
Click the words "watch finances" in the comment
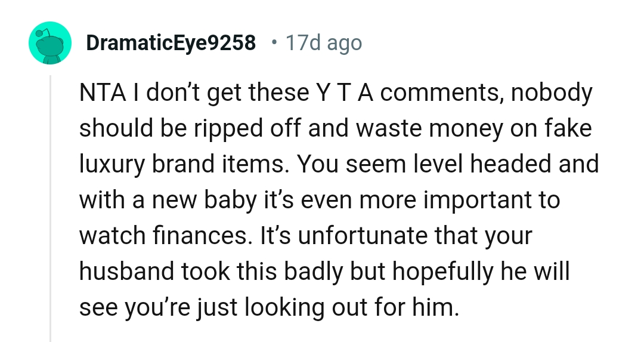pos(163,236)
